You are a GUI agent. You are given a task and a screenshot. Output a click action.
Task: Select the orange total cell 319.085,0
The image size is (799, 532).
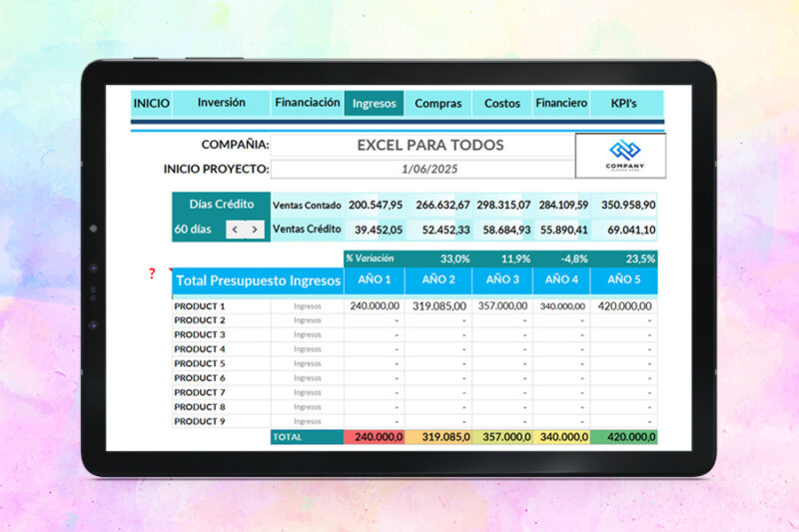tap(438, 437)
